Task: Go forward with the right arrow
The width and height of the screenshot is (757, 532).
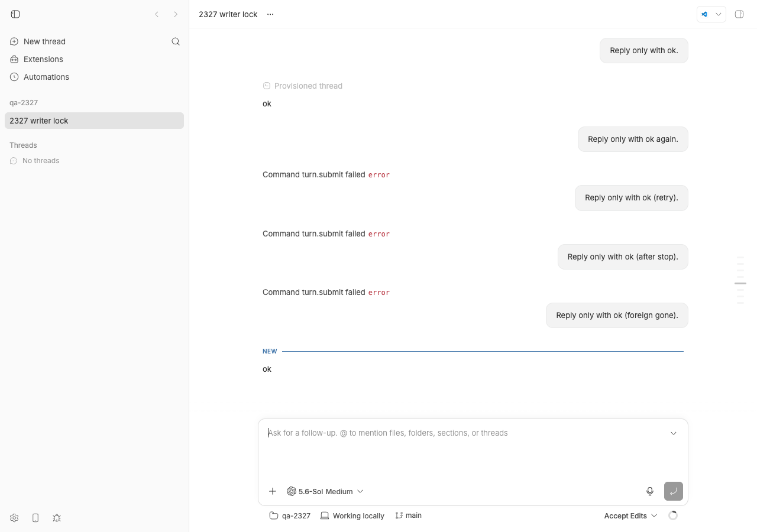Action: [x=176, y=14]
